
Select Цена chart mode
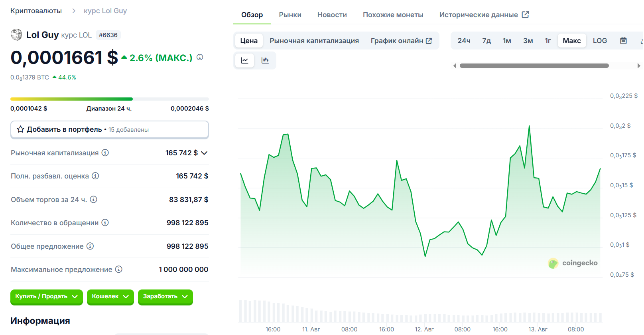pyautogui.click(x=249, y=40)
